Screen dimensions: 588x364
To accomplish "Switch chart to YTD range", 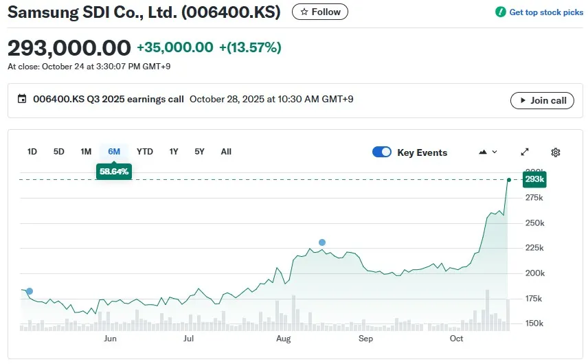I will (x=145, y=152).
